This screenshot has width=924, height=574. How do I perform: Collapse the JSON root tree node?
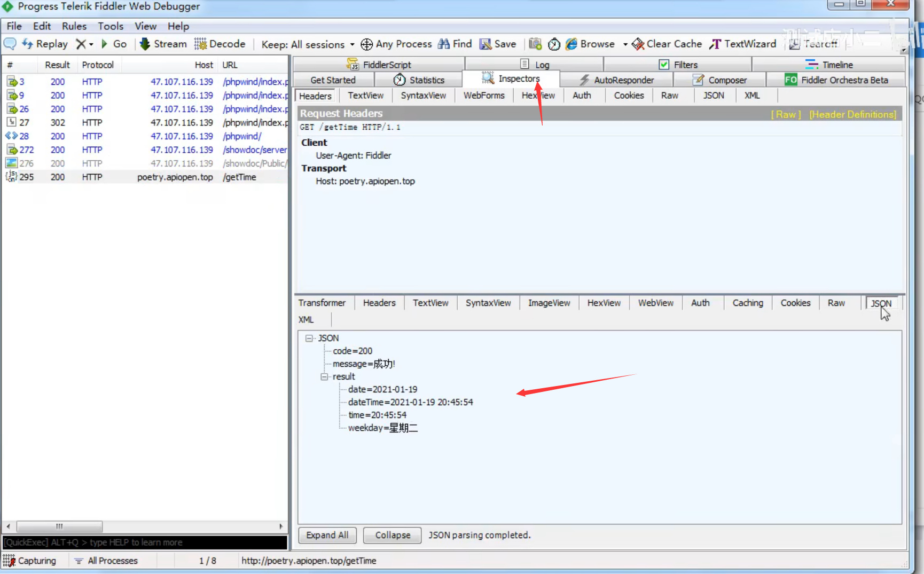pyautogui.click(x=309, y=338)
